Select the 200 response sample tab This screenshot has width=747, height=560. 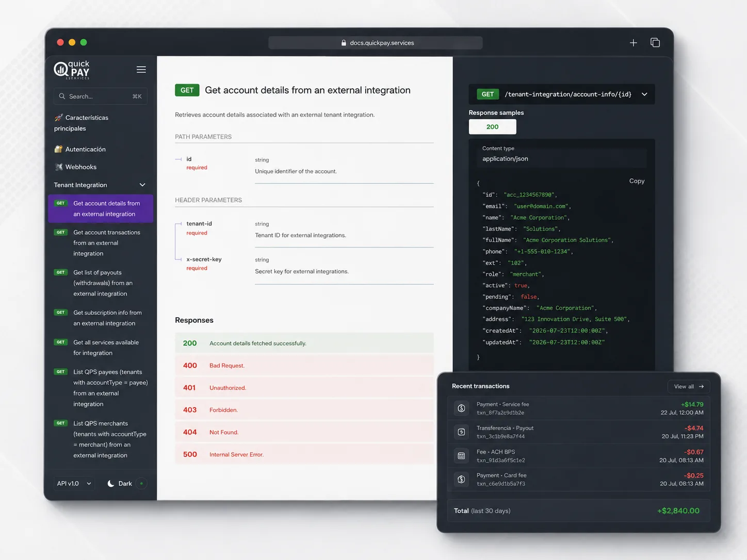[x=492, y=127]
